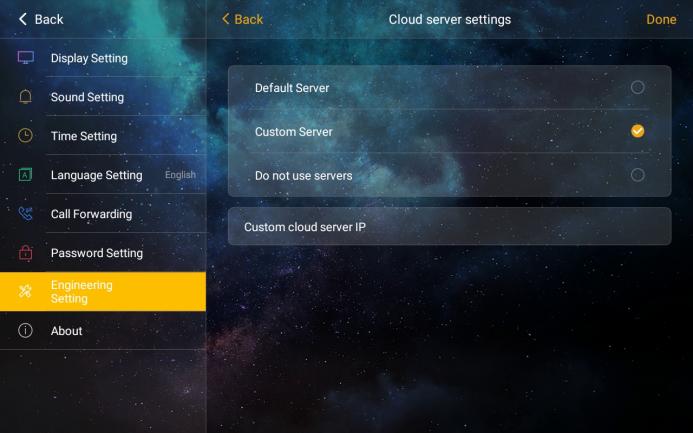Click the Default Server label
Screen dimensions: 693x433
coord(292,88)
